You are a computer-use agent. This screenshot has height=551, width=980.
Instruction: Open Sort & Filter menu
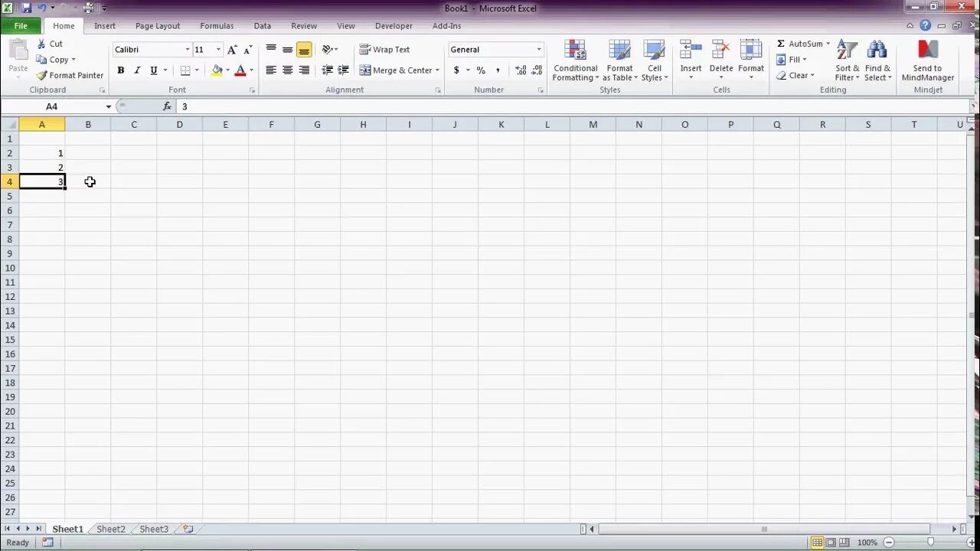[847, 60]
